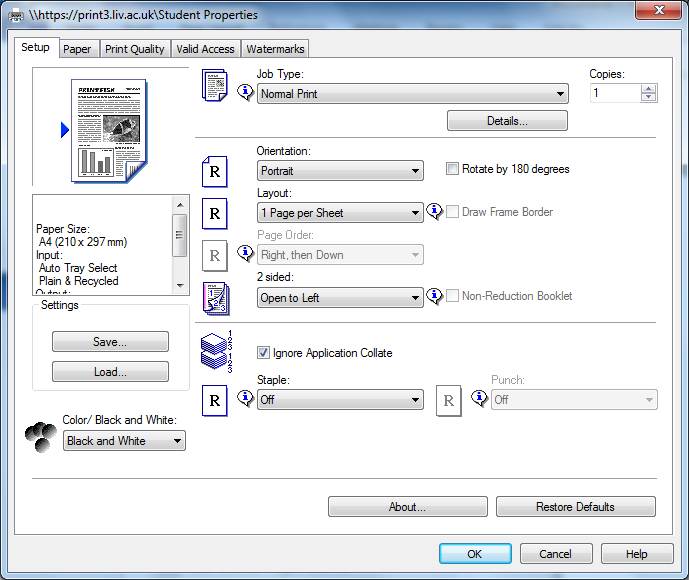Screen dimensions: 689x580
Task: Increase Copies with the up spinner arrow
Action: [x=648, y=88]
